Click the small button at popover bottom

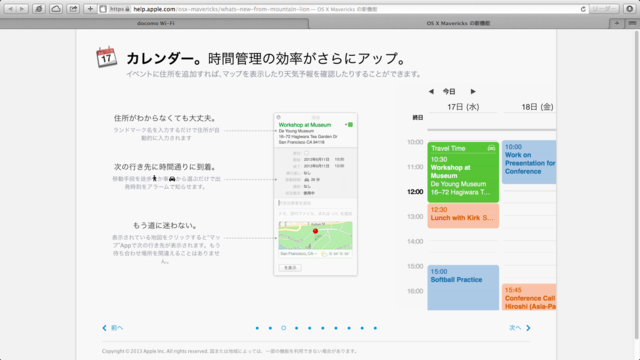click(290, 268)
